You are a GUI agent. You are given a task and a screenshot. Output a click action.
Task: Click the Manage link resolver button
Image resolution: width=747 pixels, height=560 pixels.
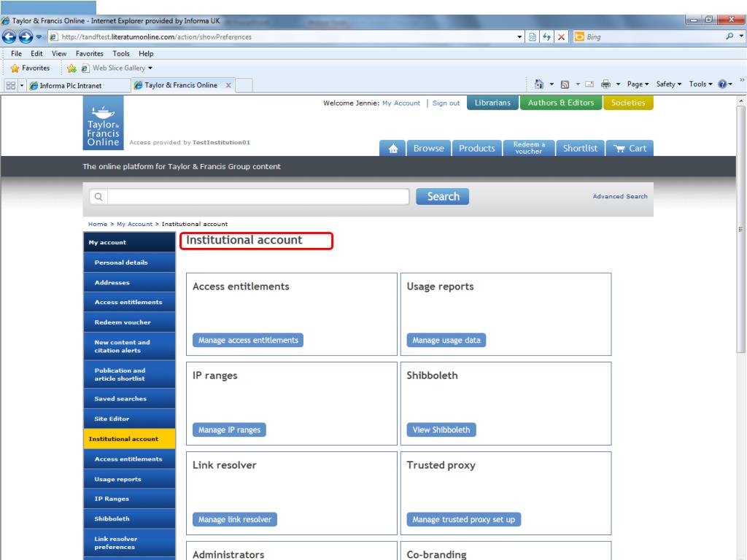pyautogui.click(x=235, y=519)
